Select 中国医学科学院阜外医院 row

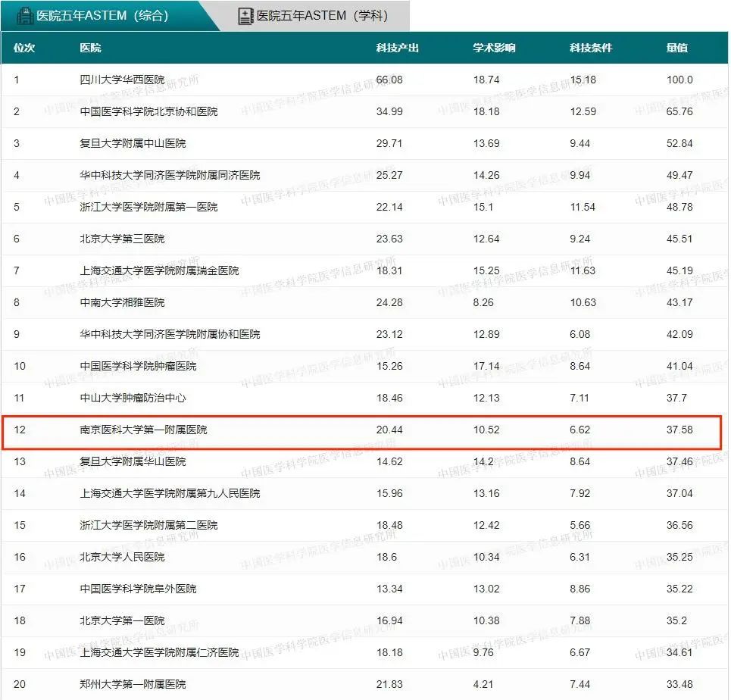(x=364, y=589)
